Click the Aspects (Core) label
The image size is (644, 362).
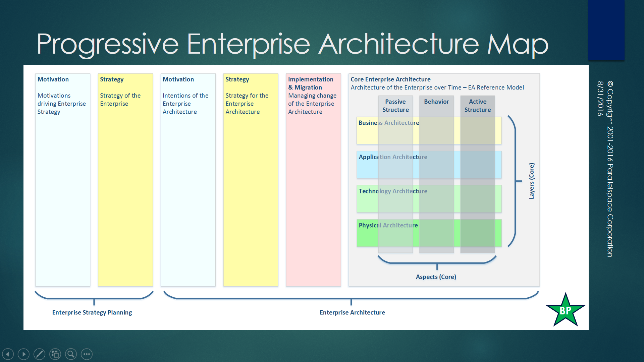click(x=436, y=277)
